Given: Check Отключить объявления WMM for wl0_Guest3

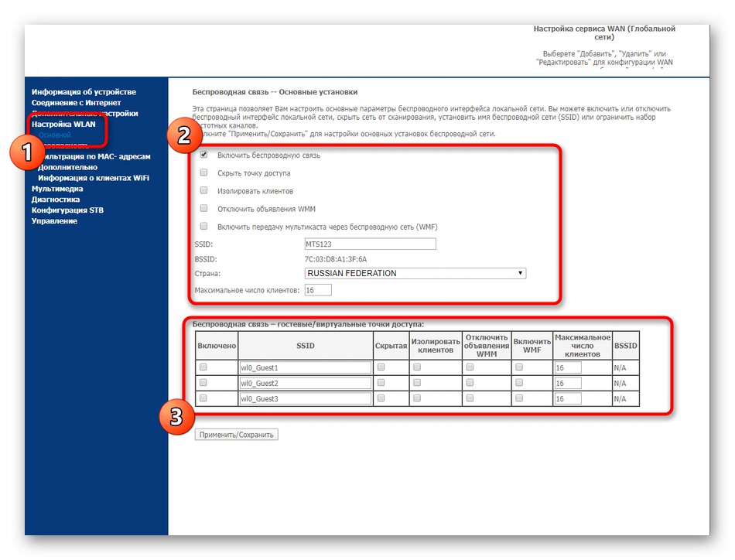Looking at the screenshot, I should 470,398.
